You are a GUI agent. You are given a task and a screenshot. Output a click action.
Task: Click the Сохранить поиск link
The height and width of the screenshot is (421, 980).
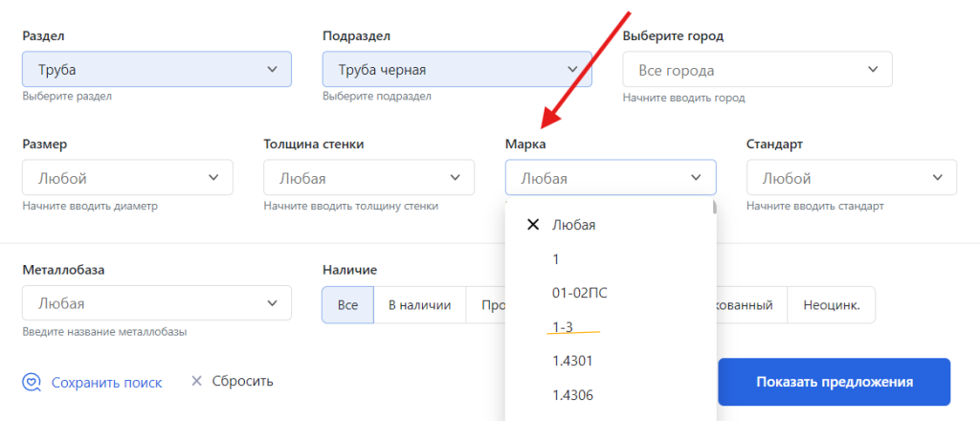click(x=106, y=382)
